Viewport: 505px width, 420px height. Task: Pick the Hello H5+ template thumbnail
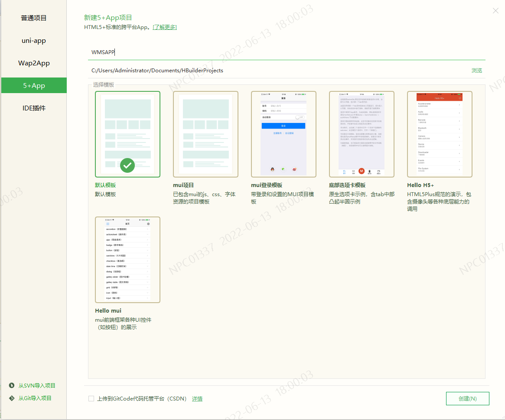point(440,134)
